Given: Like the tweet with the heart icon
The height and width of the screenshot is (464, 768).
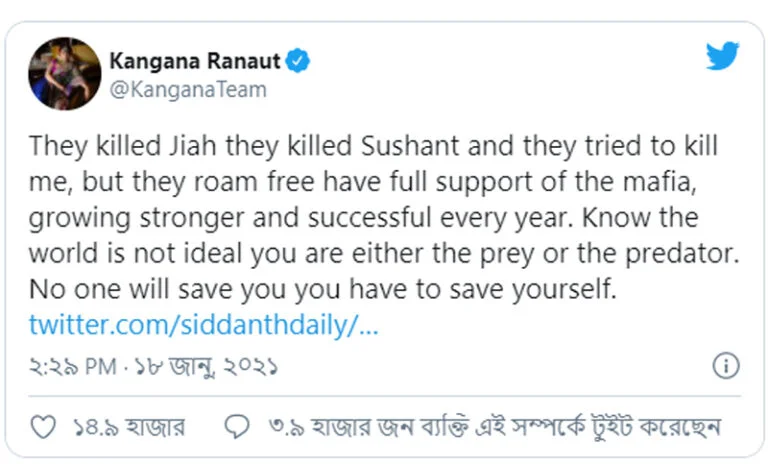Looking at the screenshot, I should pos(44,427).
